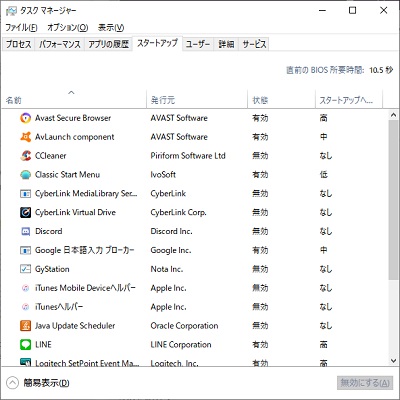Click the 高 impact of Avast Secure Browser
Screen dimensions: 400x400
point(323,118)
